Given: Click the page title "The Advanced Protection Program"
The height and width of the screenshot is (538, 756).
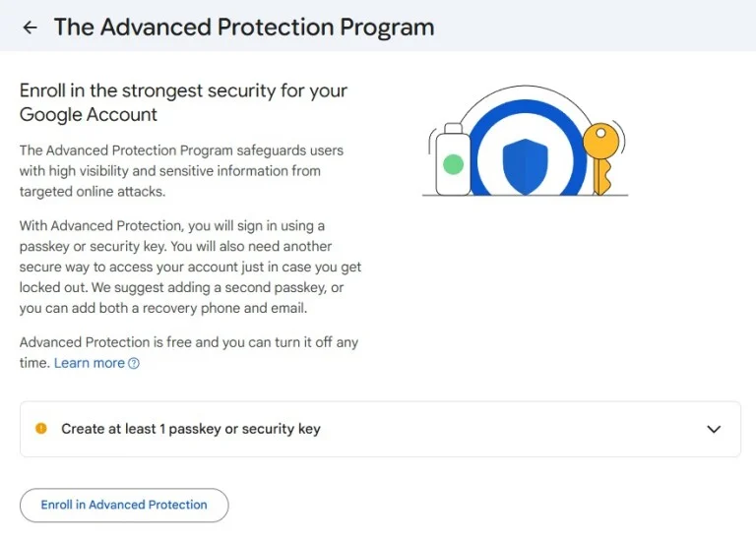Looking at the screenshot, I should 243,27.
